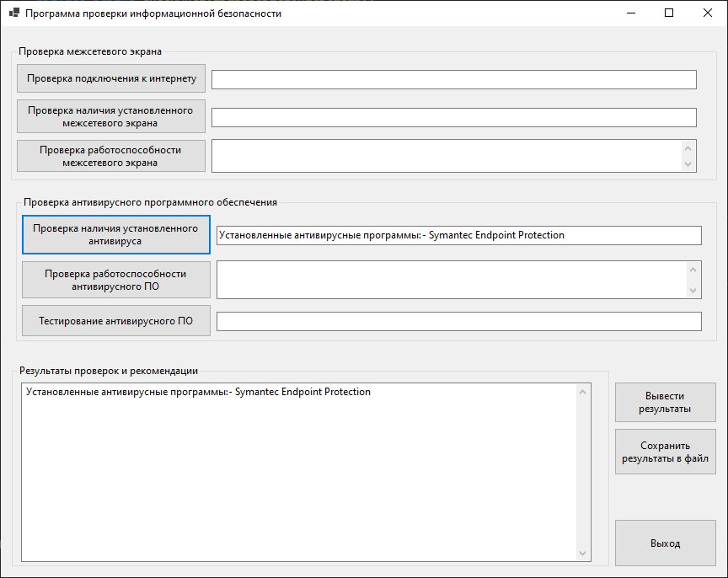
Task: Maximize the program window
Action: 669,13
